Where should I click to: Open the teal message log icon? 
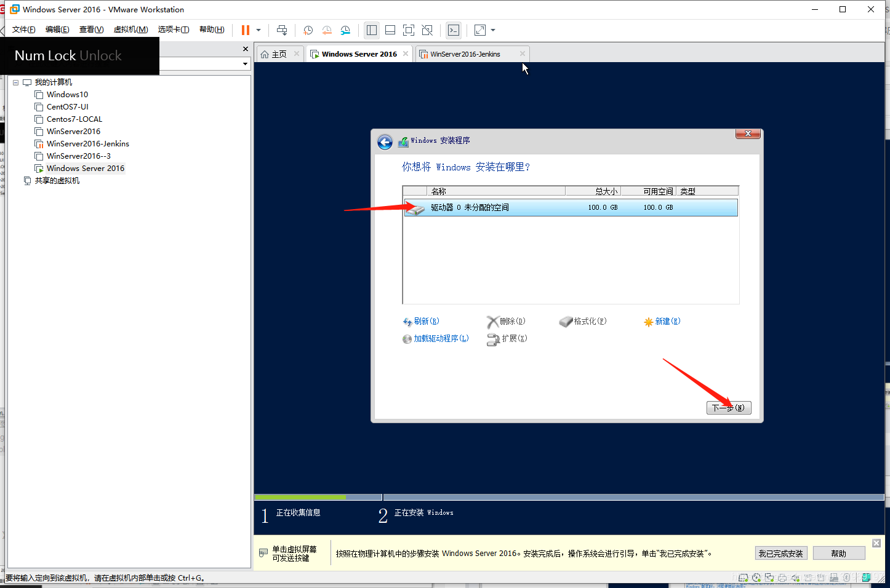tap(867, 578)
